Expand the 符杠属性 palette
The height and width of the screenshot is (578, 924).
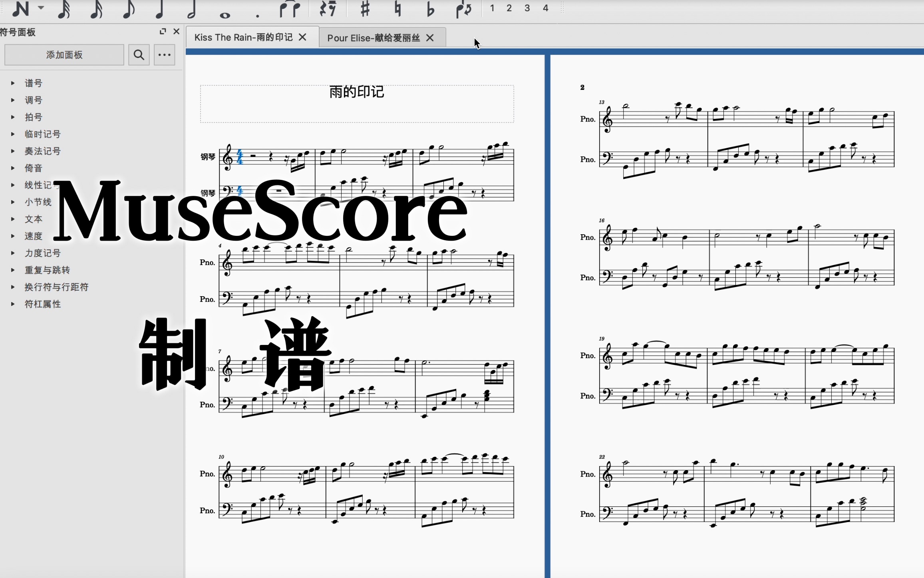[13, 304]
